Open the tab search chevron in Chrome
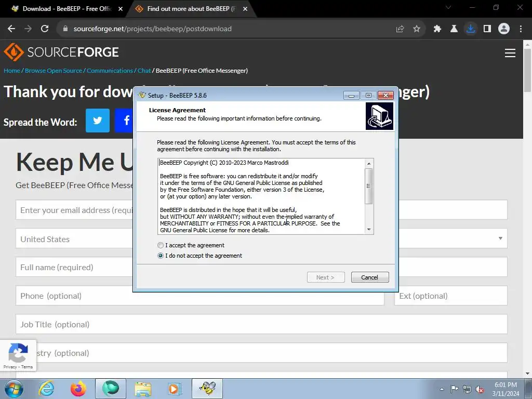Viewport: 532px width, 399px height. (448, 7)
